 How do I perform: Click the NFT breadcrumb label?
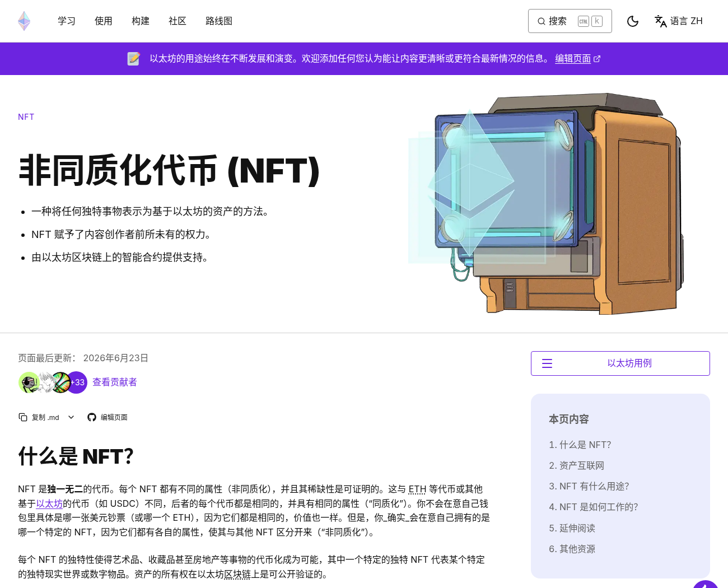pos(26,117)
